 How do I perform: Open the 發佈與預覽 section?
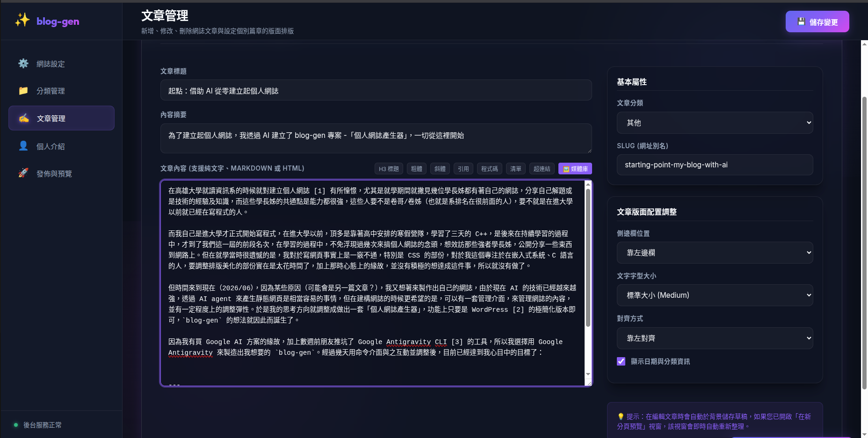coord(61,173)
